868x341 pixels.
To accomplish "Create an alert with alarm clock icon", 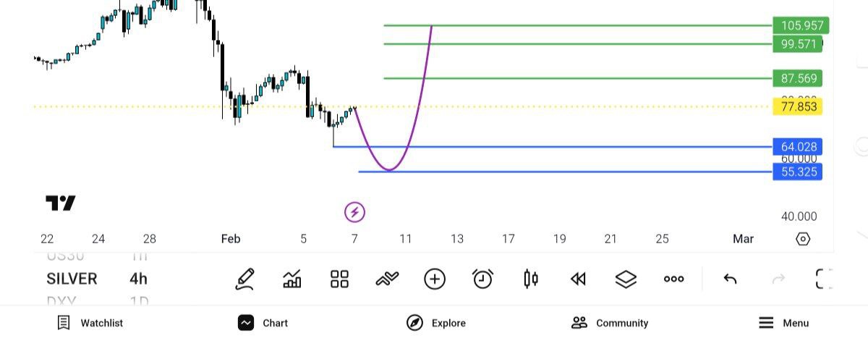I will point(482,279).
